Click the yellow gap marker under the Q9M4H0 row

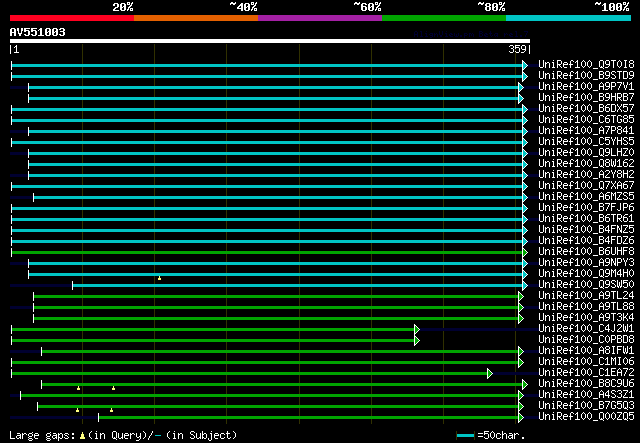click(160, 278)
